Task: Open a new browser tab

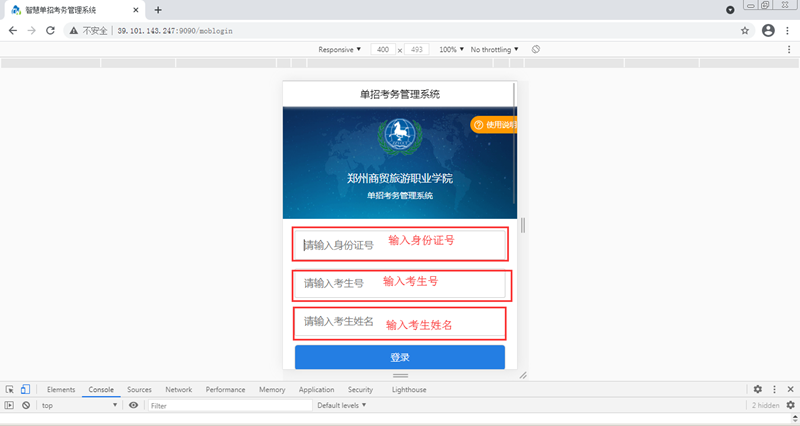Action: click(x=158, y=9)
